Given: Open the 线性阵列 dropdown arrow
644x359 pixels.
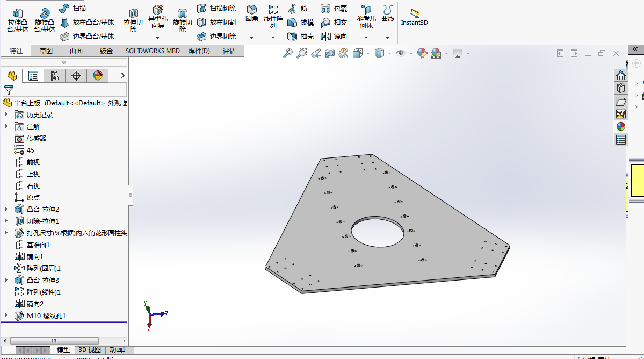Looking at the screenshot, I should coord(273,38).
